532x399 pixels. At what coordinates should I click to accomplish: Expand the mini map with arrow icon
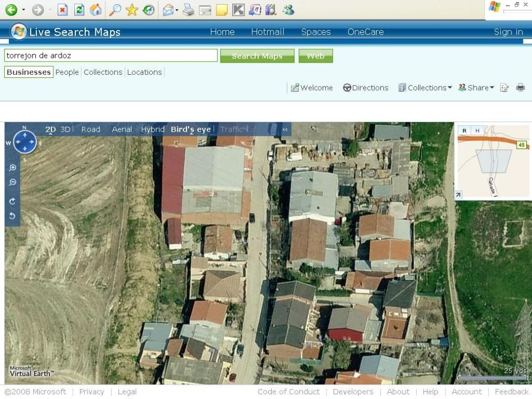tap(458, 195)
